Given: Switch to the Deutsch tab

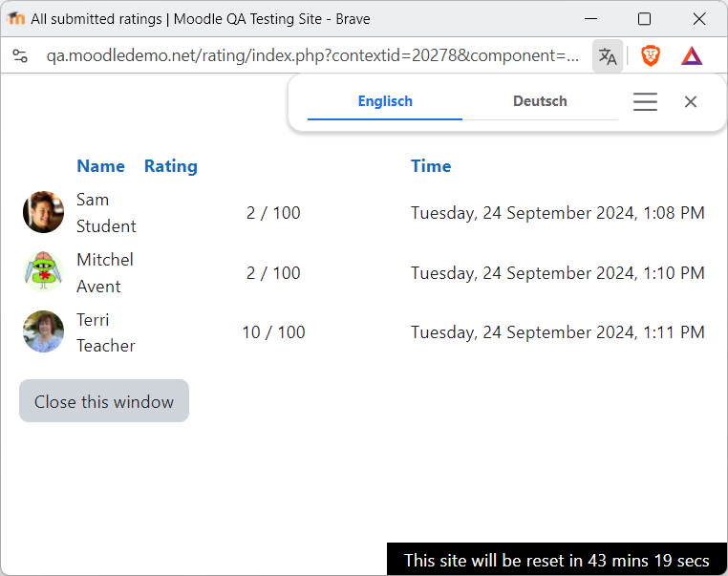Looking at the screenshot, I should tap(540, 101).
